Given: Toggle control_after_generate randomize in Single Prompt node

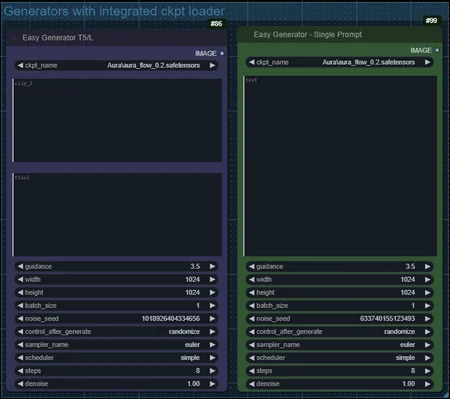Looking at the screenshot, I should tap(340, 332).
